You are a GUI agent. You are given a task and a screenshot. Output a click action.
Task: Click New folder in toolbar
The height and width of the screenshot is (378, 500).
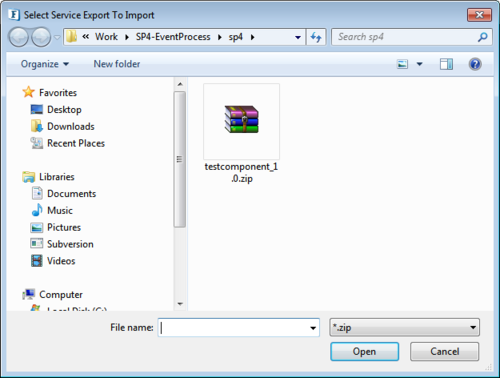tap(117, 64)
